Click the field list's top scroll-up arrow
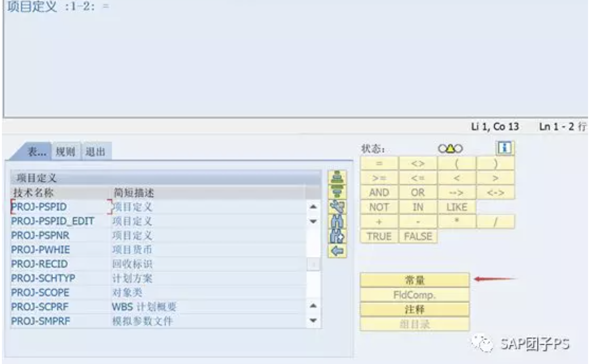589x364 pixels. coord(313,207)
